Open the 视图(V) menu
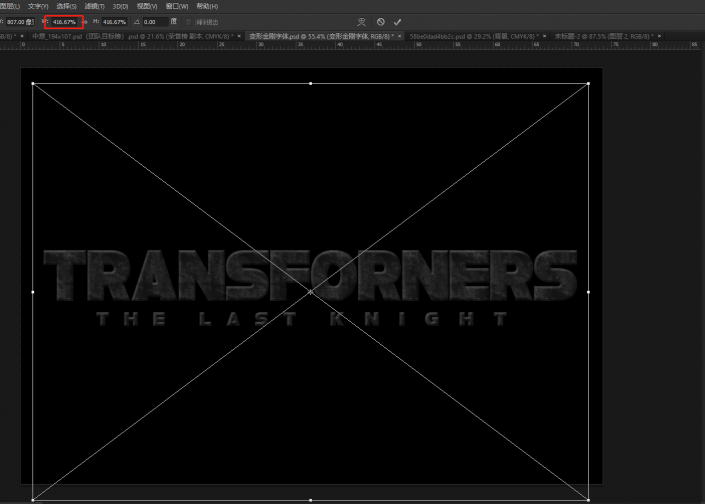Viewport: 705px width, 504px height. click(x=147, y=6)
